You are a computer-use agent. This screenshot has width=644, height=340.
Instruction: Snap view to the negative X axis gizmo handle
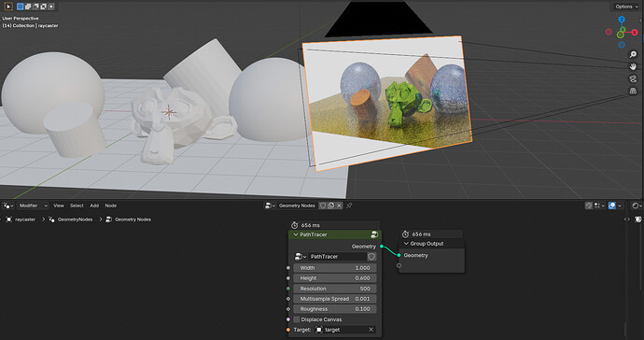(x=609, y=32)
